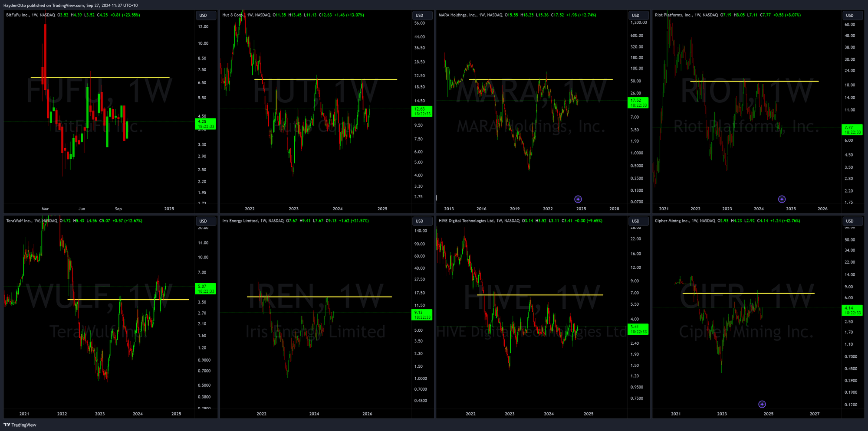Screen dimensions: 868x431
Task: Click the TradingView logo at bottom left
Action: click(20, 425)
